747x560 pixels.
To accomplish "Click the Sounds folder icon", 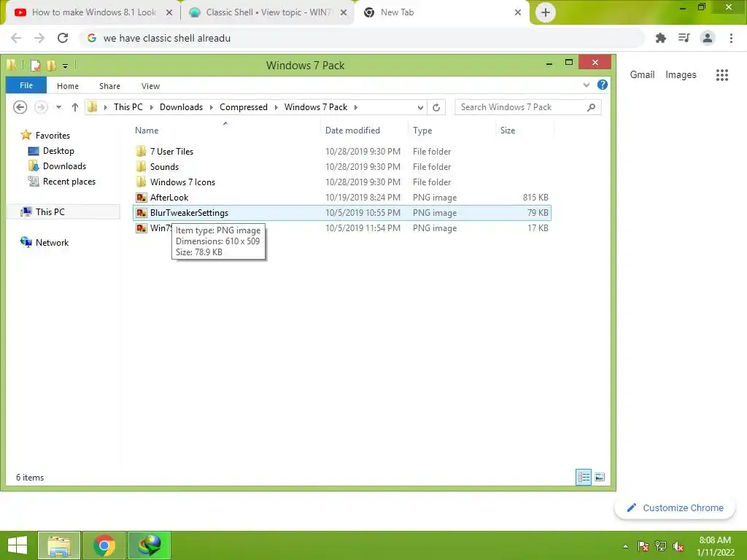I will [x=141, y=167].
